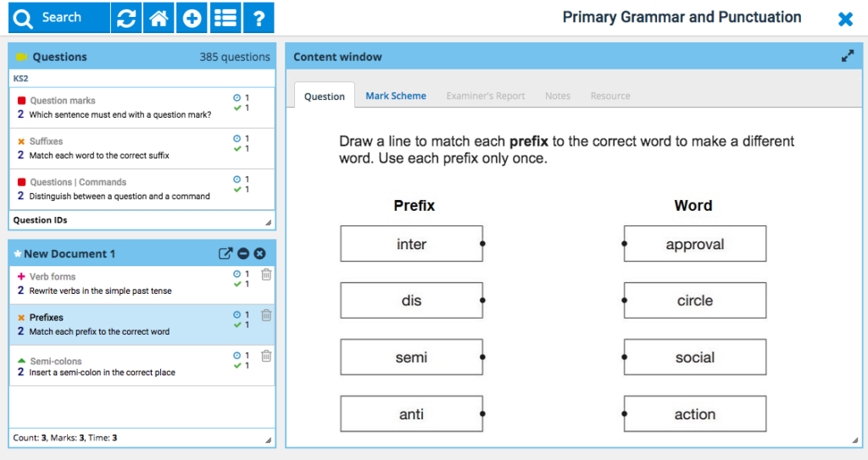The width and height of the screenshot is (868, 460).
Task: Expand the Question IDs section
Action: tap(142, 220)
